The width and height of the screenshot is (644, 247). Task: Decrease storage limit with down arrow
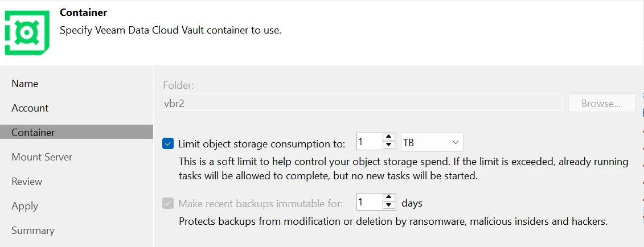(389, 146)
